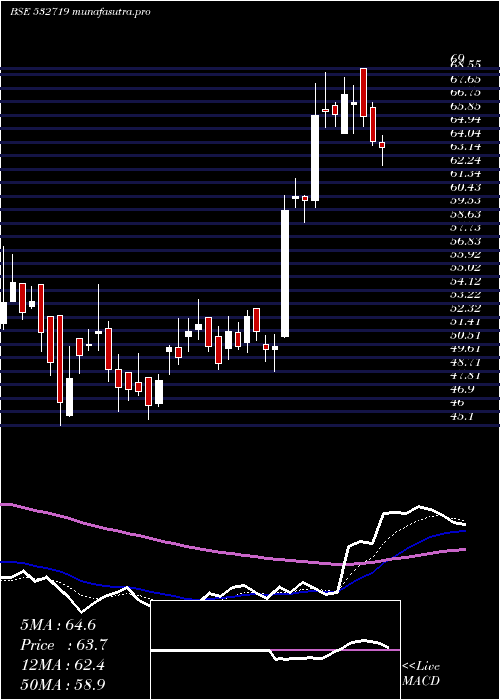
Task: Select the Price : 63.7 readout
Action: [x=64, y=645]
